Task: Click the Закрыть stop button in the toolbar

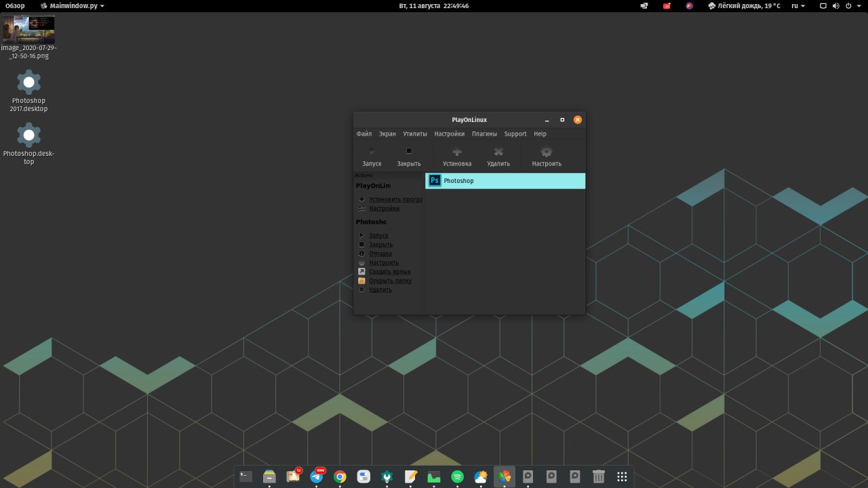Action: point(409,156)
